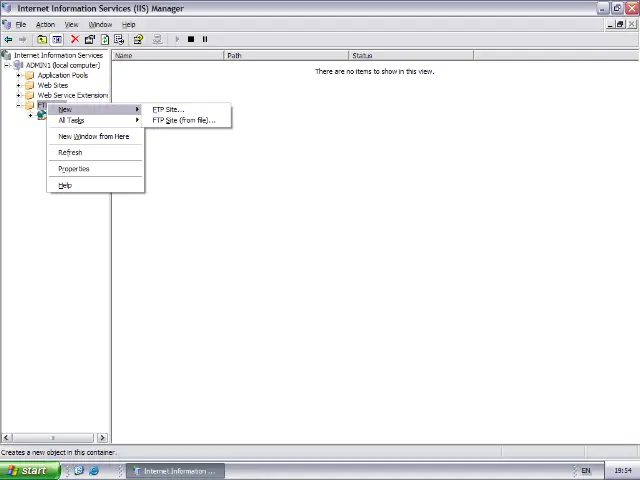This screenshot has height=480, width=640.
Task: Click the Web Service Extensions folder icon
Action: (29, 95)
